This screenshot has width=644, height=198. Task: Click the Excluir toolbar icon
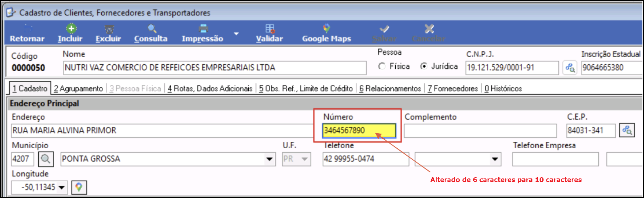(109, 29)
